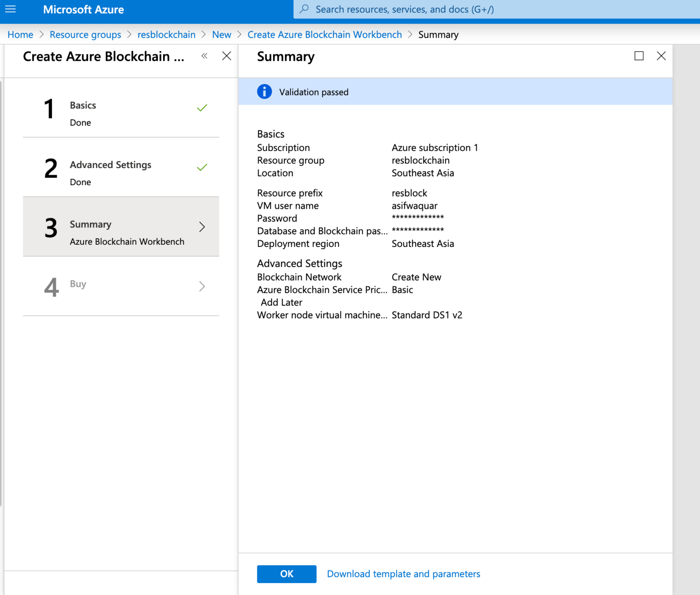The height and width of the screenshot is (595, 700).
Task: Select 'Standard DS1 v2' value
Action: coord(427,315)
